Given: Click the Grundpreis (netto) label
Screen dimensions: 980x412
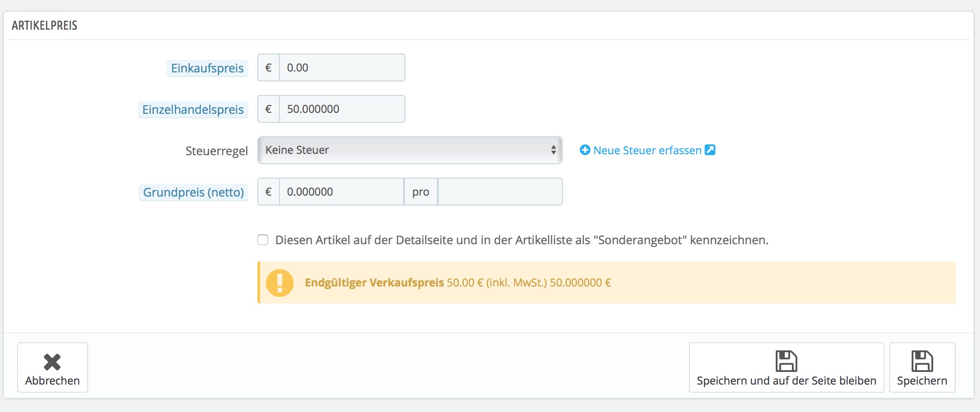Looking at the screenshot, I should 193,193.
